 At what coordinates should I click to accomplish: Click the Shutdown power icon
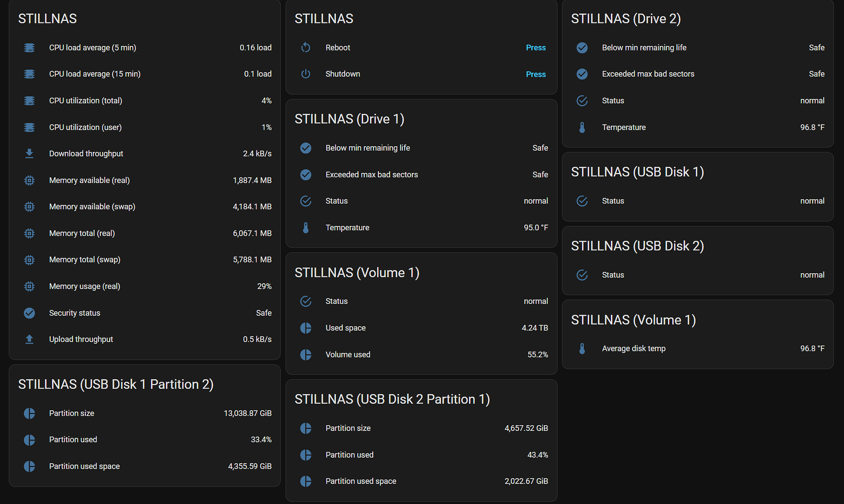click(x=306, y=74)
